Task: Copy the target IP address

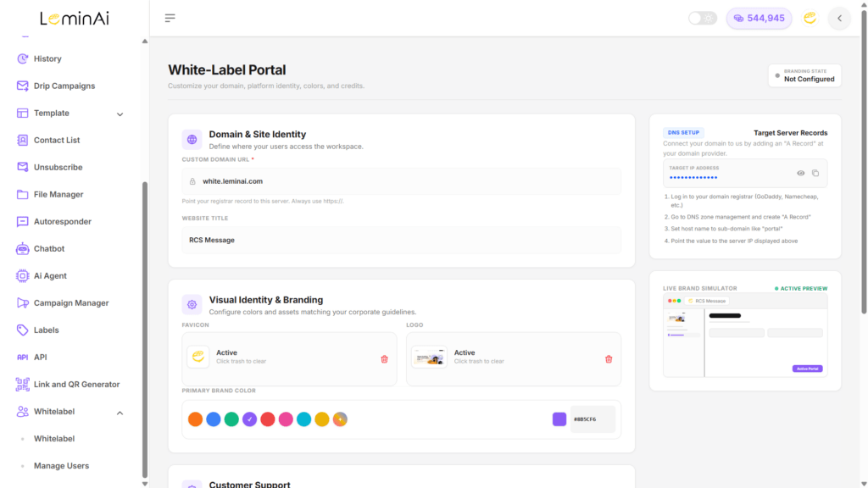Action: pos(815,173)
